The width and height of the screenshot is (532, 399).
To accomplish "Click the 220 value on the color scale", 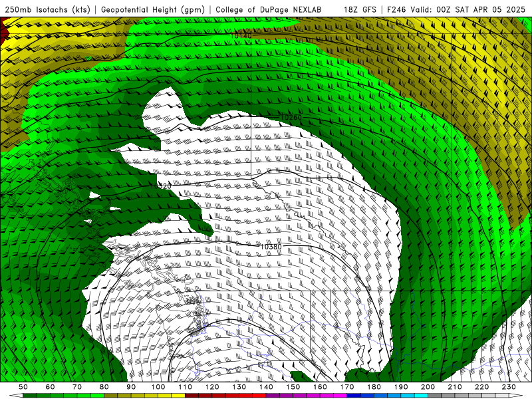I will (x=481, y=387).
